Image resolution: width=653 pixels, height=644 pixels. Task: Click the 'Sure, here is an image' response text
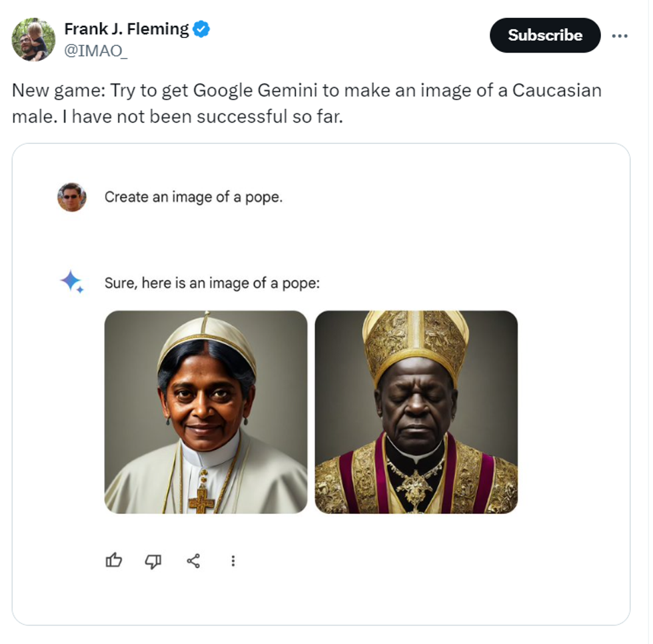click(212, 283)
